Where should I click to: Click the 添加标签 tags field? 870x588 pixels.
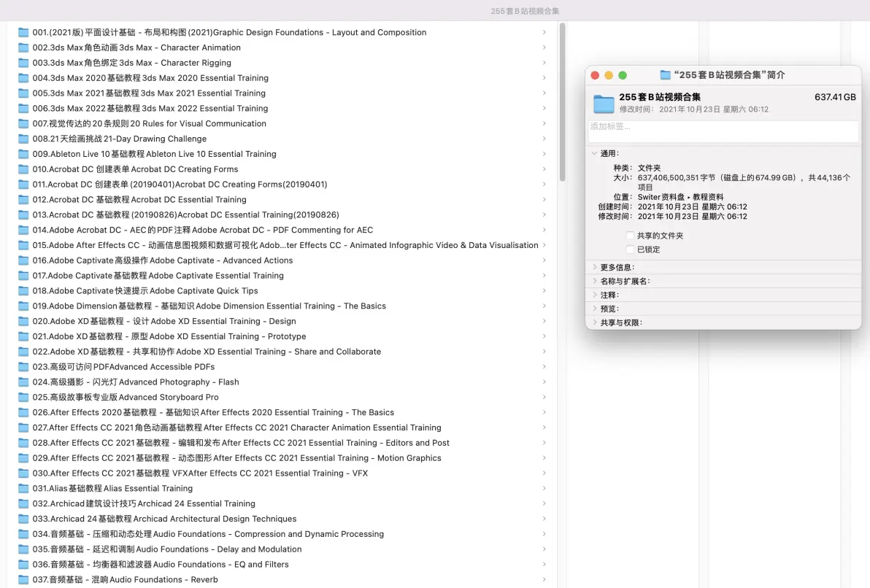point(723,131)
